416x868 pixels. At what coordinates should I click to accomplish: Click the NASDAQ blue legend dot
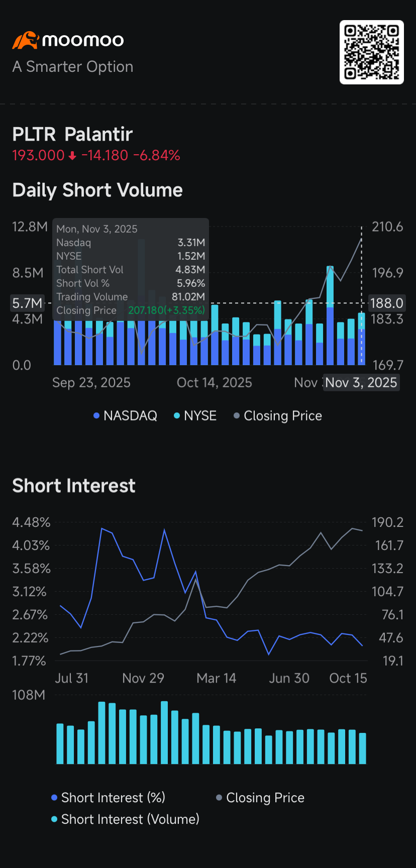96,416
